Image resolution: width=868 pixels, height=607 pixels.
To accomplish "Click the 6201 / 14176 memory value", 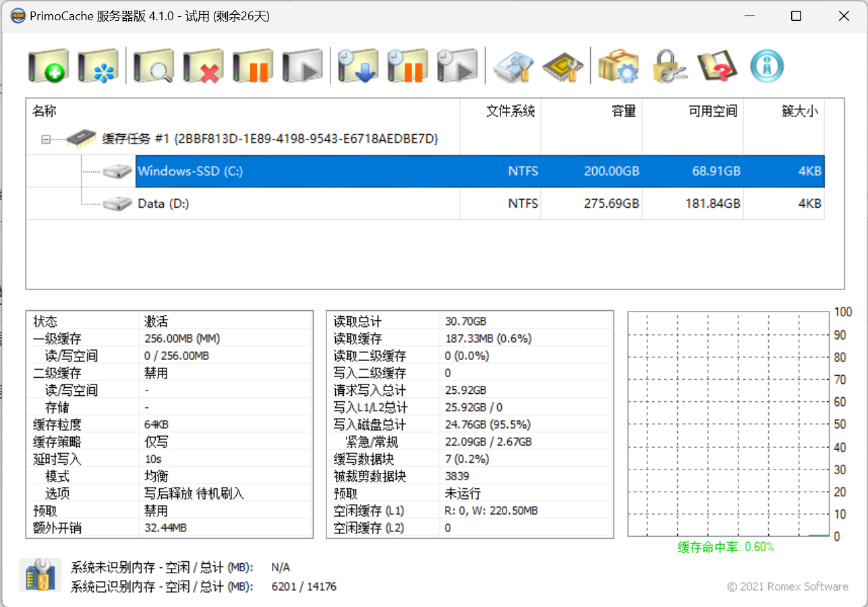I will point(303,587).
